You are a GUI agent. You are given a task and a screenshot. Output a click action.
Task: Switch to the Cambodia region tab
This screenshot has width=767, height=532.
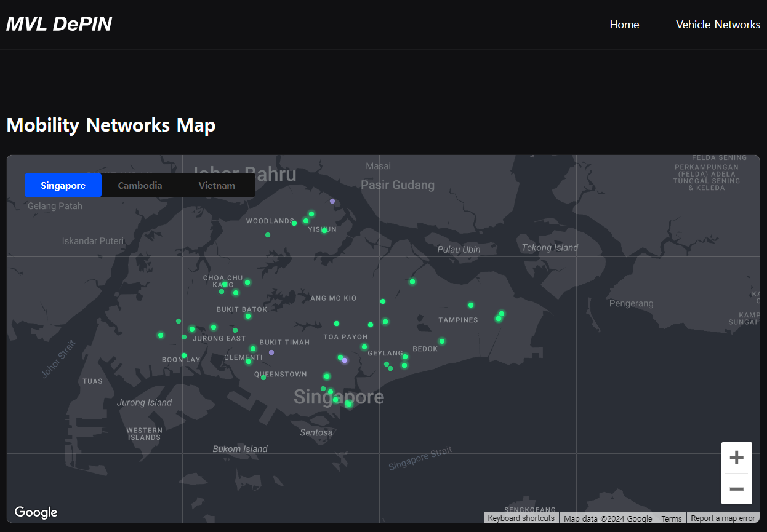point(140,185)
